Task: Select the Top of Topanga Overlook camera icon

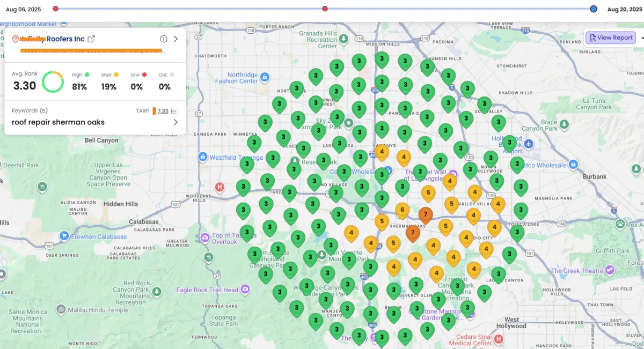Action: pos(204,237)
